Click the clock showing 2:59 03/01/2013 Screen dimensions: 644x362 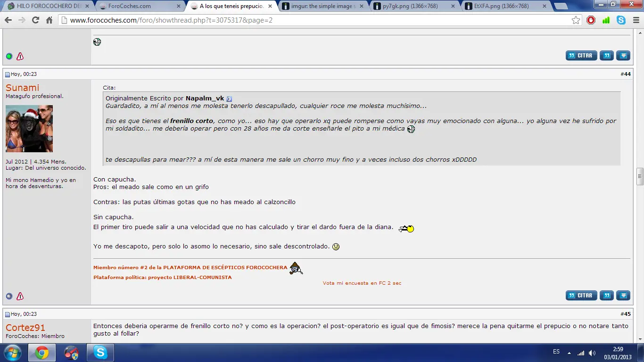tap(618, 353)
